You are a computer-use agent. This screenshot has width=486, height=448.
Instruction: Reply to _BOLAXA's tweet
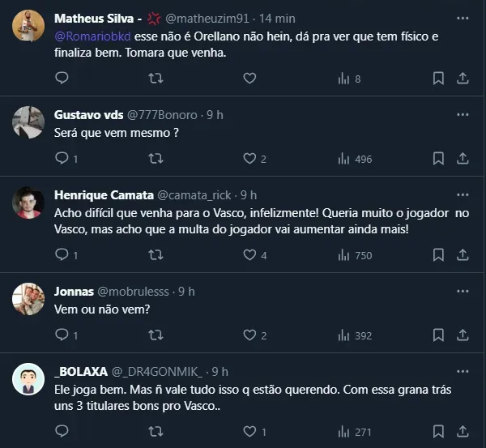(x=62, y=432)
